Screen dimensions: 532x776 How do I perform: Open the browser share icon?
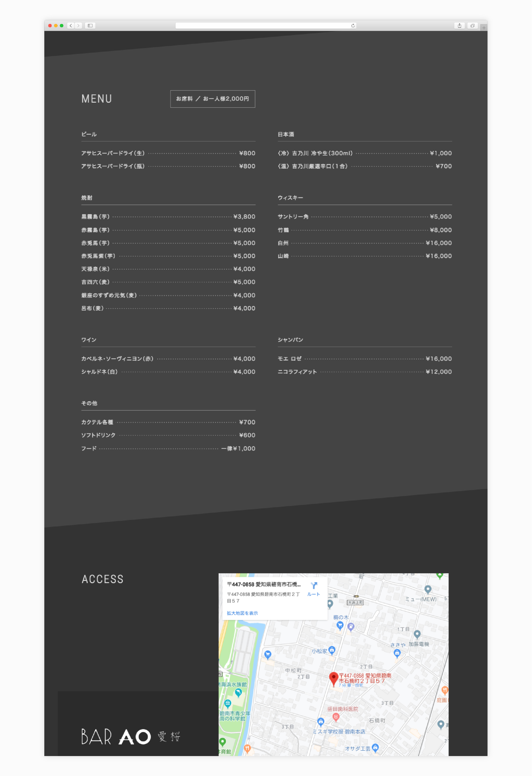[x=460, y=26]
